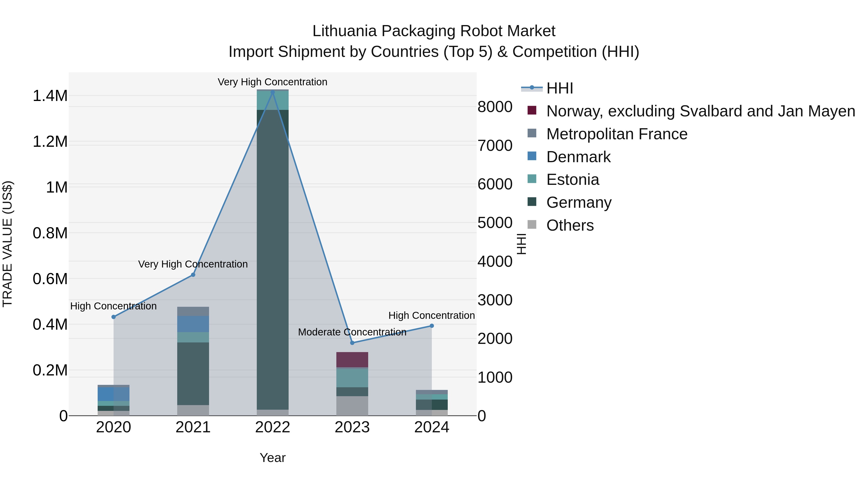
Task: Toggle the Norway legend entry
Action: tap(691, 111)
